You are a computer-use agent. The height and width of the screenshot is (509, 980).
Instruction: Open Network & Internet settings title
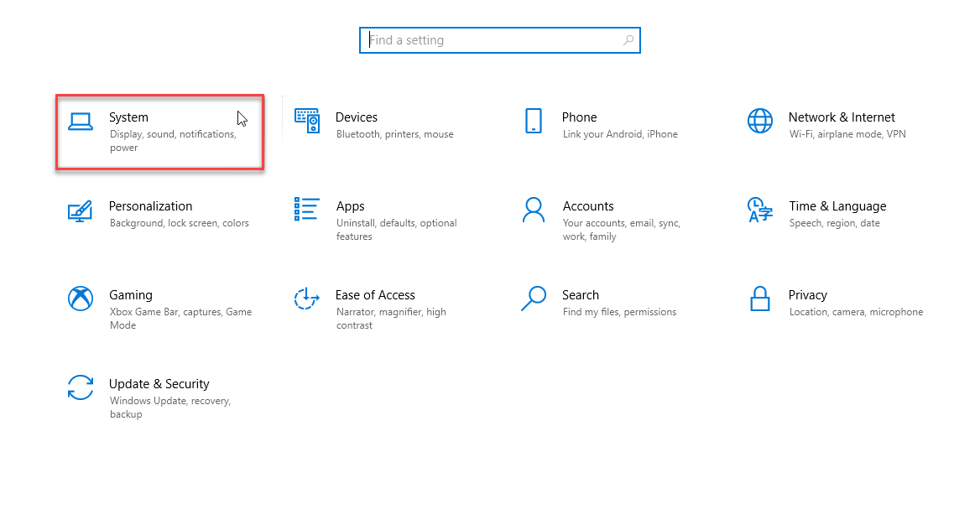click(842, 117)
